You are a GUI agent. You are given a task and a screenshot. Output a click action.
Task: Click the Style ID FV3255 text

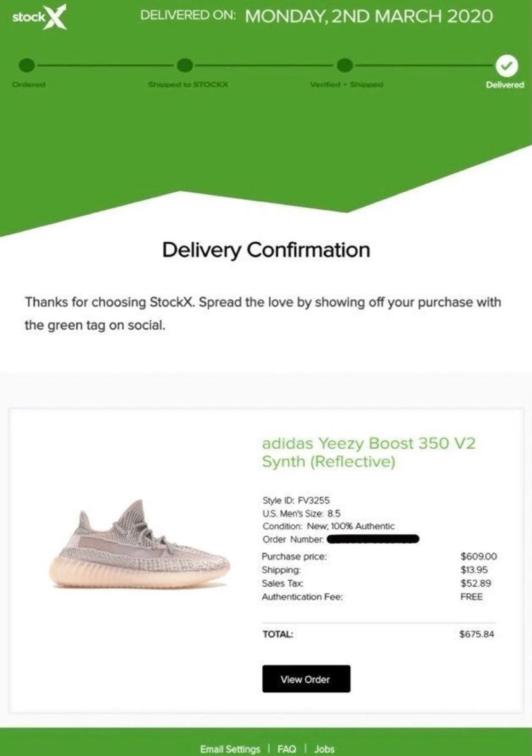pyautogui.click(x=296, y=500)
